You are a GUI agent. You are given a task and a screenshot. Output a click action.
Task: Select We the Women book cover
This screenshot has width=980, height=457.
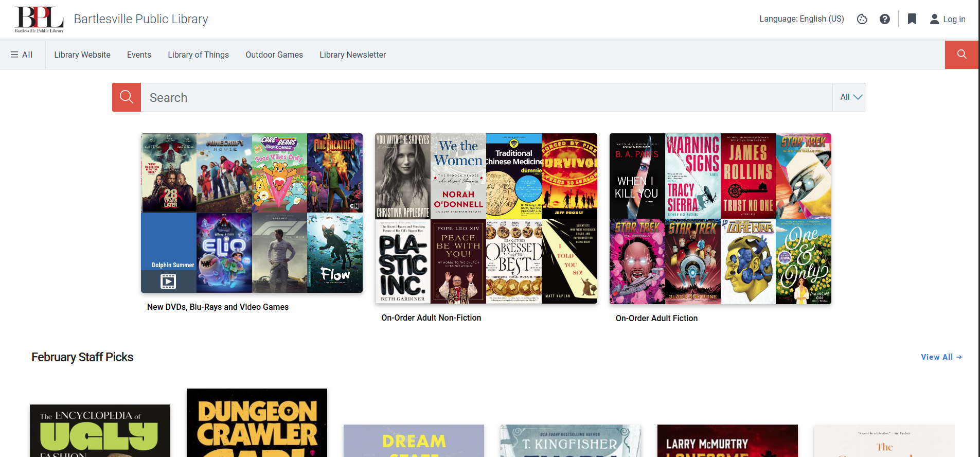click(x=458, y=176)
